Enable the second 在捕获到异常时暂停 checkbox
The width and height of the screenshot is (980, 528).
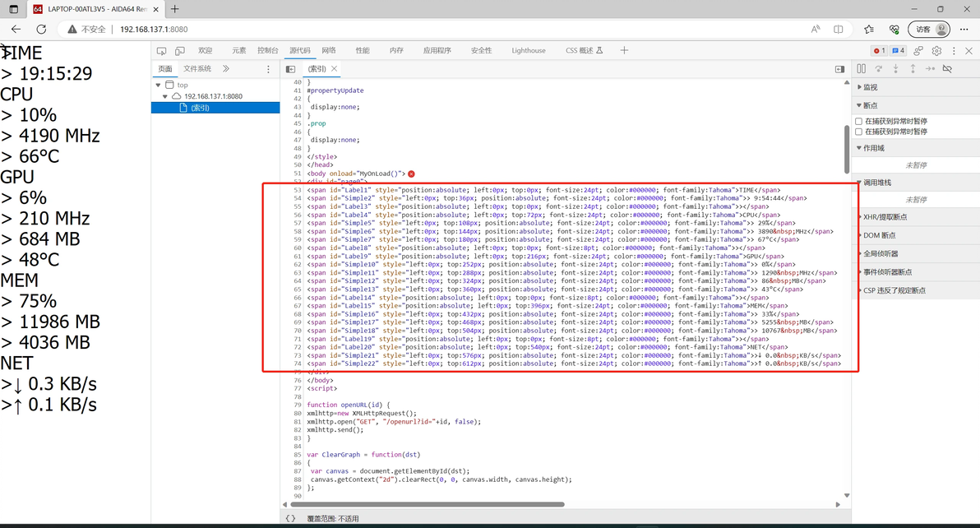coord(859,132)
